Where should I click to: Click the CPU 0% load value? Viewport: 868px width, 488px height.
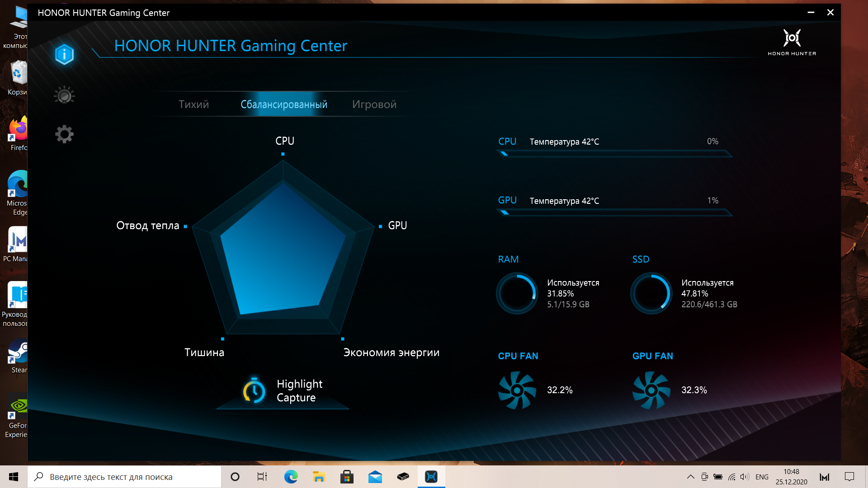tap(712, 141)
